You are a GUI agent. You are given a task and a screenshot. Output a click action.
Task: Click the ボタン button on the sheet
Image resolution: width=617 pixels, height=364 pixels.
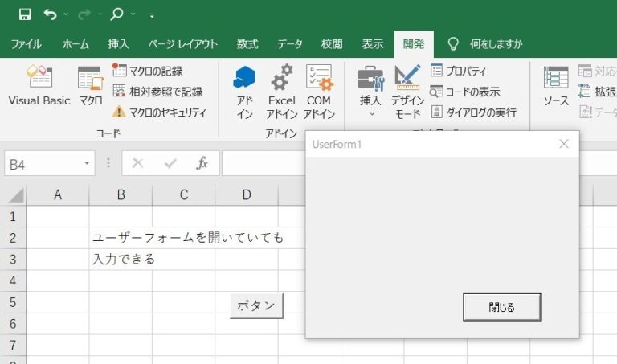[x=256, y=305]
